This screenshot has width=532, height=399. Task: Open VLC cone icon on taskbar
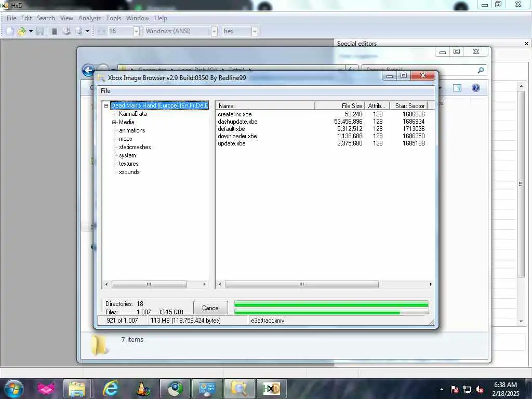[x=143, y=389]
